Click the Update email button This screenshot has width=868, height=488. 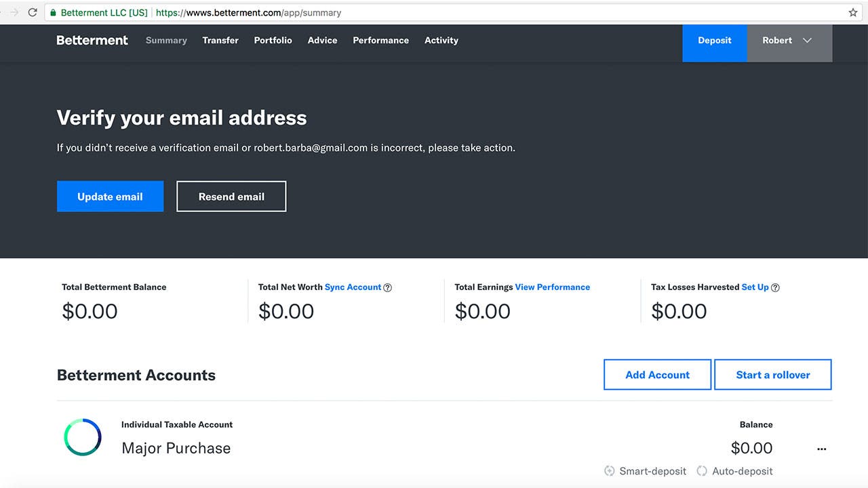coord(110,197)
